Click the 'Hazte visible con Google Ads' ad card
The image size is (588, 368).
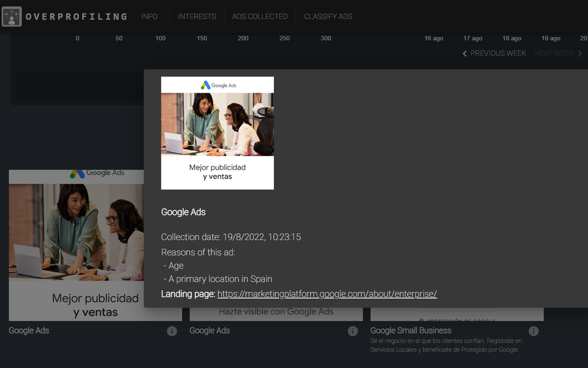click(276, 314)
